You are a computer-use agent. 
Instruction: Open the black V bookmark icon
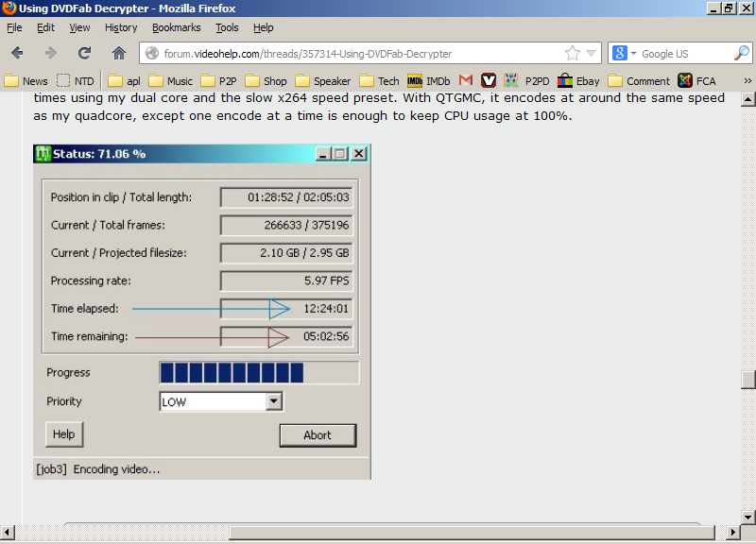pos(489,80)
